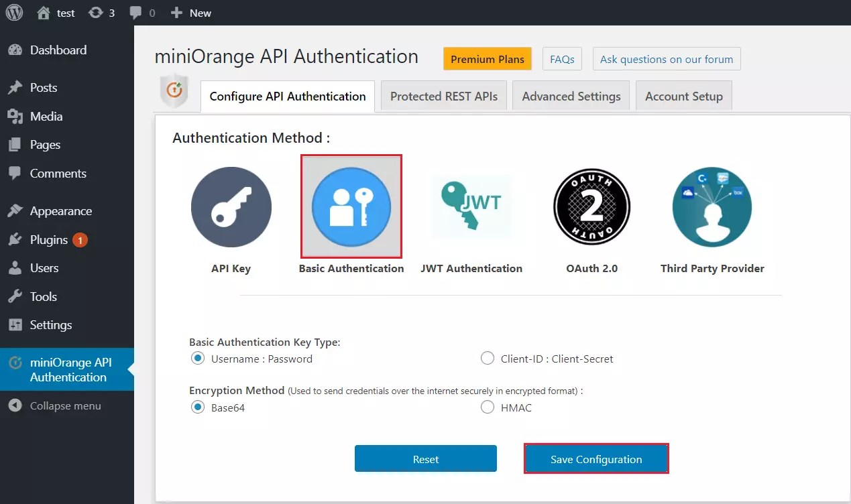Open the comments bubble icon in admin bar
Screen dimensions: 851x504
pyautogui.click(x=135, y=13)
